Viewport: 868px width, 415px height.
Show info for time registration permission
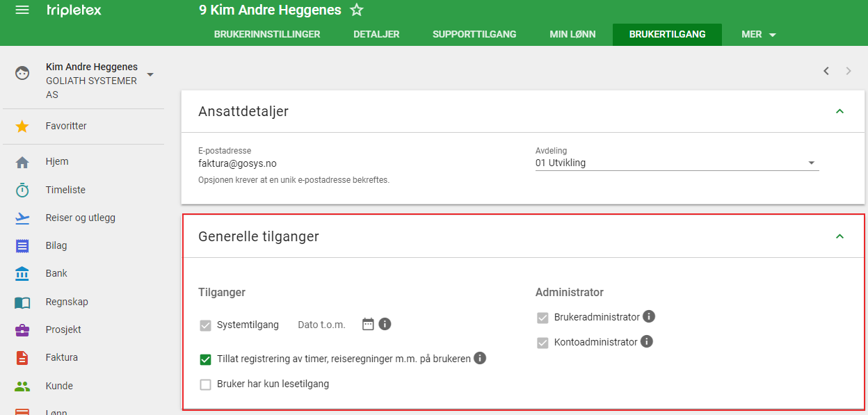[480, 359]
